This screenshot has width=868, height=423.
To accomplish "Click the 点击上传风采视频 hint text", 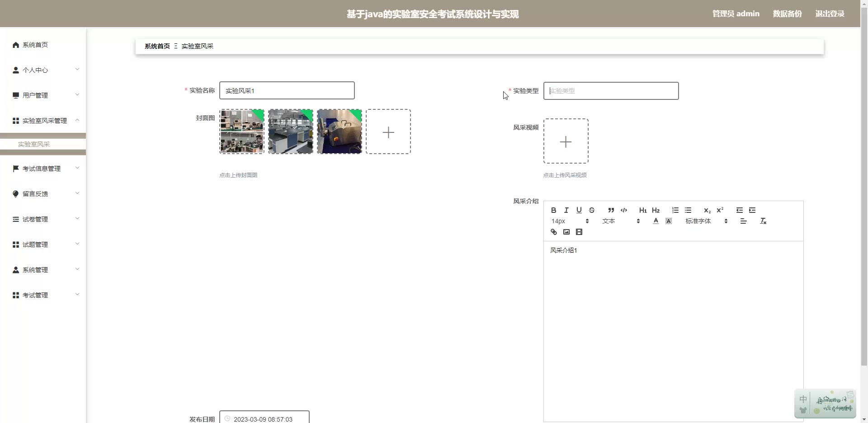I will pyautogui.click(x=565, y=175).
